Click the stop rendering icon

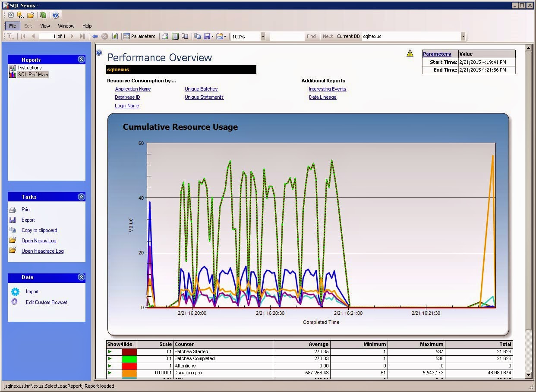pos(104,36)
